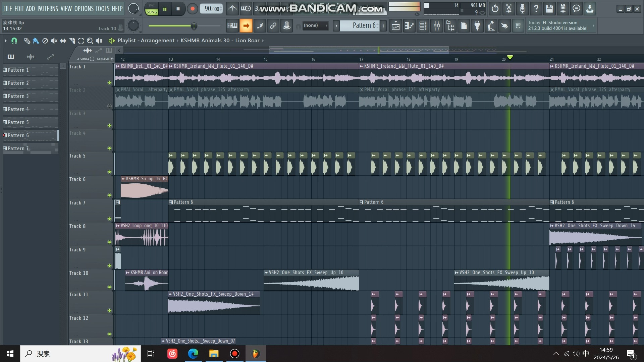Viewport: 644px width, 362px height.
Task: Select the playlist Delete tool
Action: (45, 41)
